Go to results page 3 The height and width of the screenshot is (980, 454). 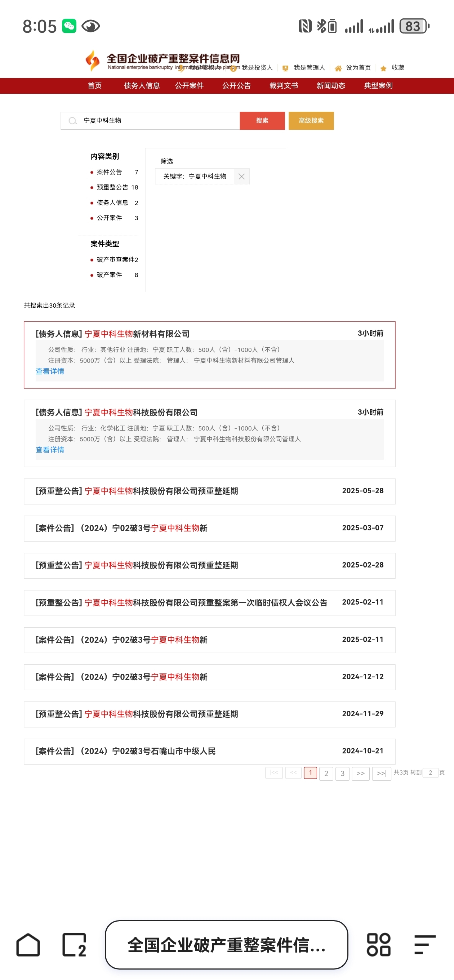click(x=343, y=774)
